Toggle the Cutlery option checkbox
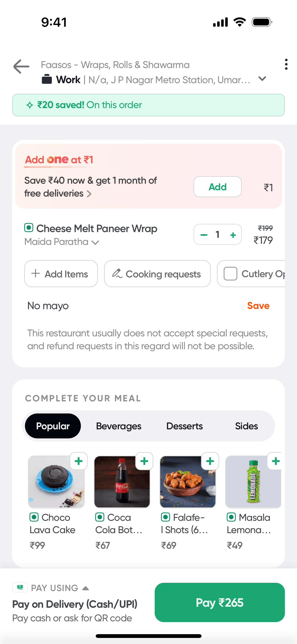This screenshot has width=297, height=644. pyautogui.click(x=230, y=274)
